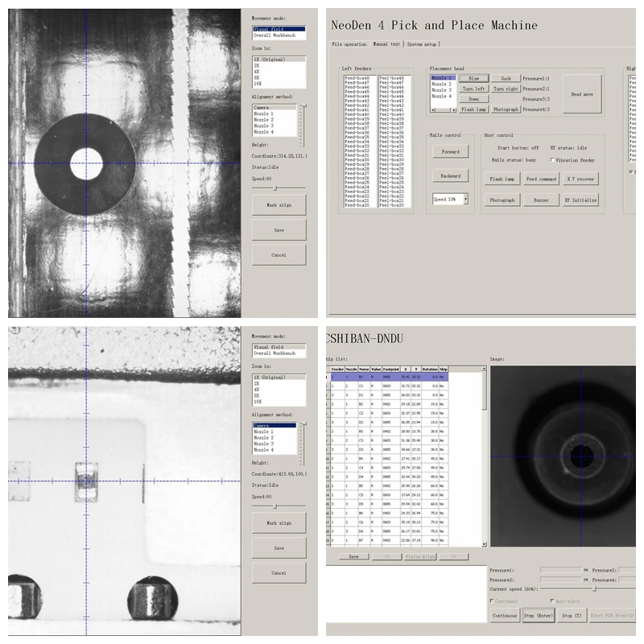Run XY Initialize
The width and height of the screenshot is (644, 644).
pos(580,200)
